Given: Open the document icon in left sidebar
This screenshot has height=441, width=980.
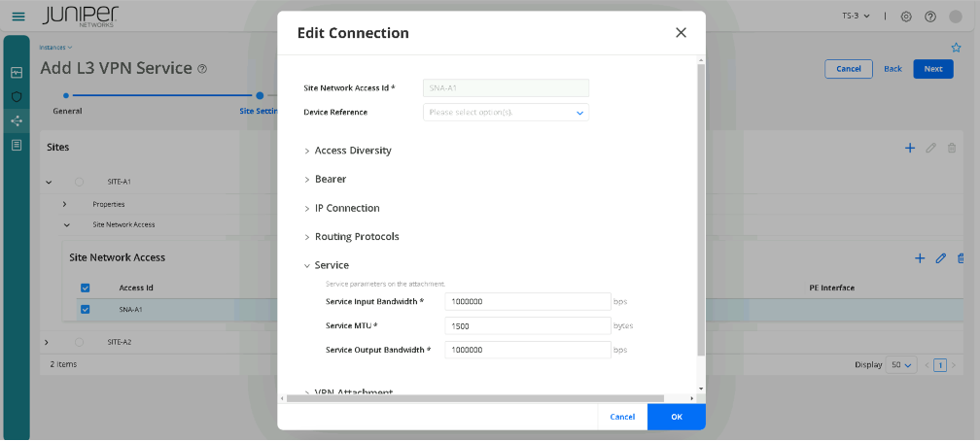Looking at the screenshot, I should (x=17, y=145).
